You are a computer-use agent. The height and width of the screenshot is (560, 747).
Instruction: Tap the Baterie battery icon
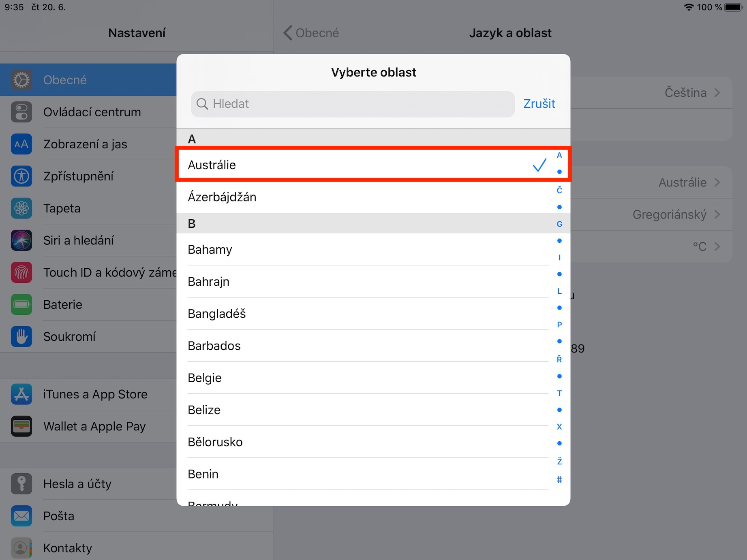click(x=21, y=305)
